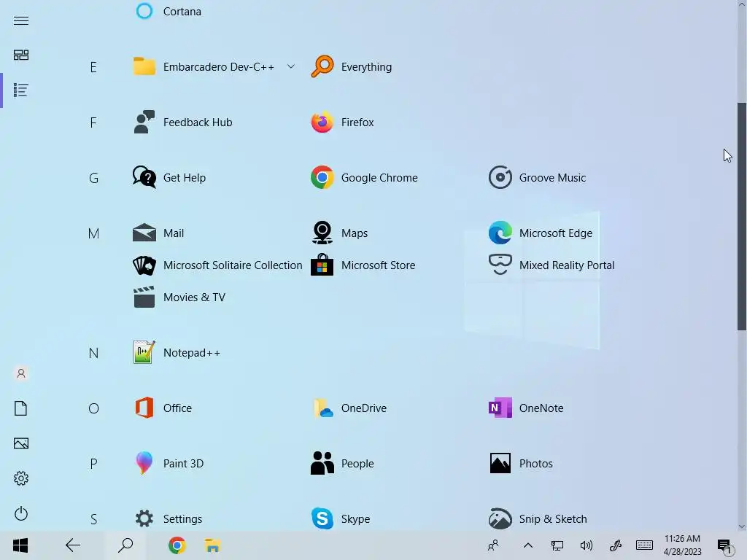Open File Explorer from the taskbar
Screen dimensions: 747x560
212,545
